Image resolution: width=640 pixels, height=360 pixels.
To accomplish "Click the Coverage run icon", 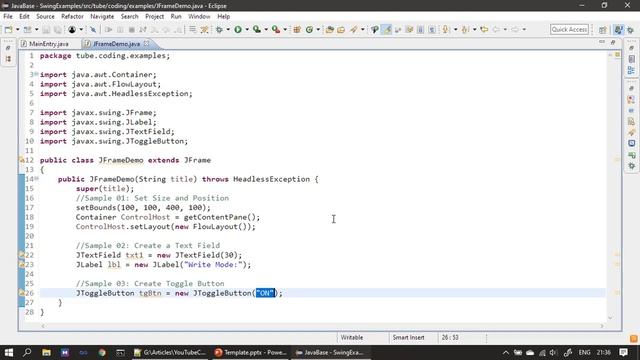I will [x=257, y=29].
